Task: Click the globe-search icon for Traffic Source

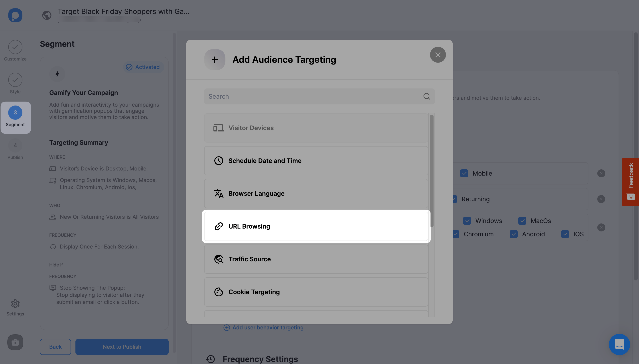Action: [x=218, y=259]
